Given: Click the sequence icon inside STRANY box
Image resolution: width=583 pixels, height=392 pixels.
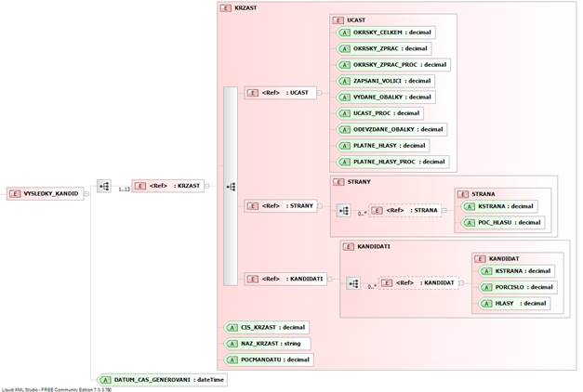Looking at the screenshot, I should click(x=343, y=211).
